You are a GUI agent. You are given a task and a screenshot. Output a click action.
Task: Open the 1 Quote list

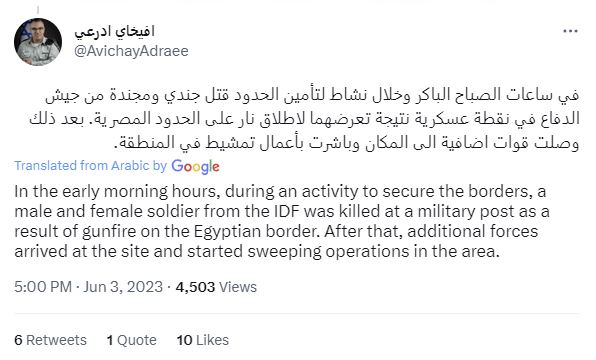(x=132, y=340)
